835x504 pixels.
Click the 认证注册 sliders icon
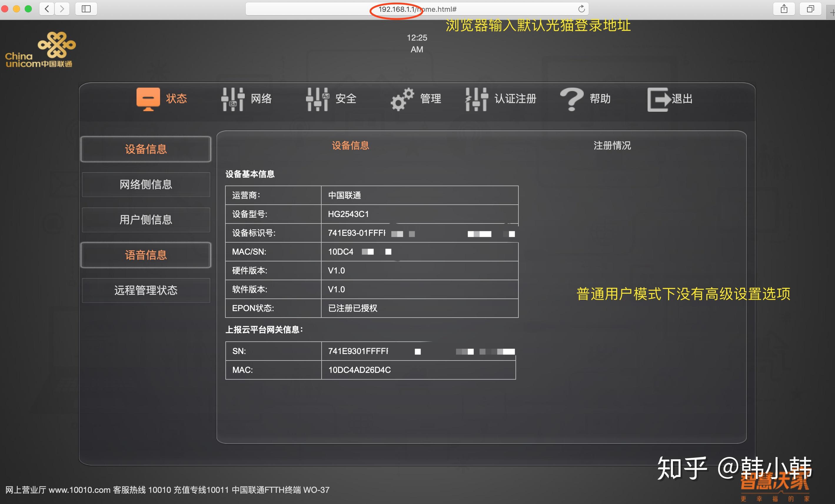476,99
